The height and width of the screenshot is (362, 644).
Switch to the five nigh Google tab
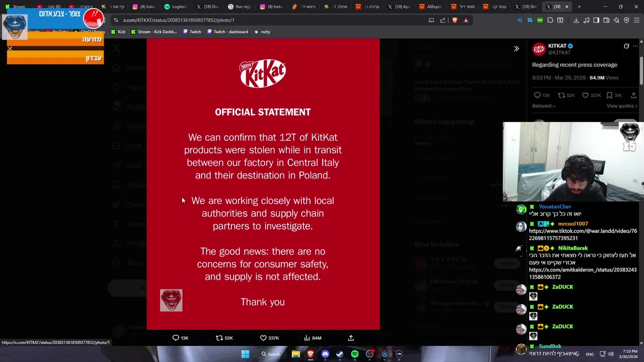[239, 7]
